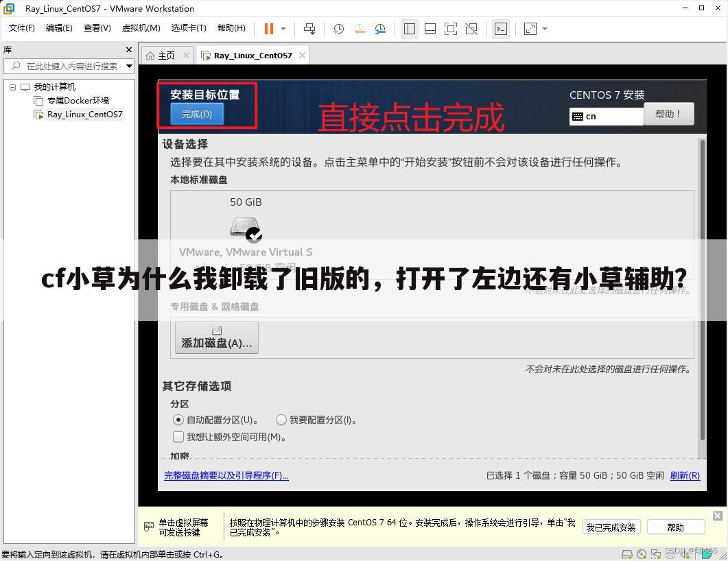This screenshot has height=561, width=728.
Task: Click the 帮助! button in installer header
Action: click(668, 114)
